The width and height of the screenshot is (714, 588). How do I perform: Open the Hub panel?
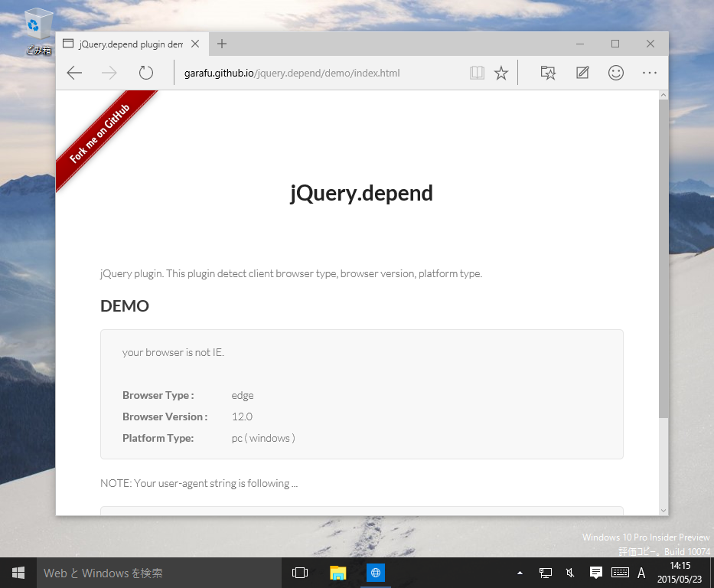(x=548, y=73)
